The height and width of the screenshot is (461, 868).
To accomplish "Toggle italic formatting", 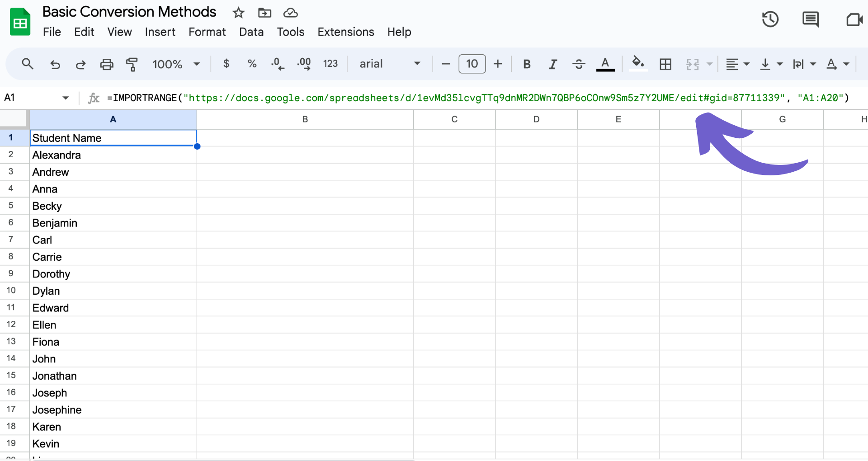I will (x=552, y=64).
